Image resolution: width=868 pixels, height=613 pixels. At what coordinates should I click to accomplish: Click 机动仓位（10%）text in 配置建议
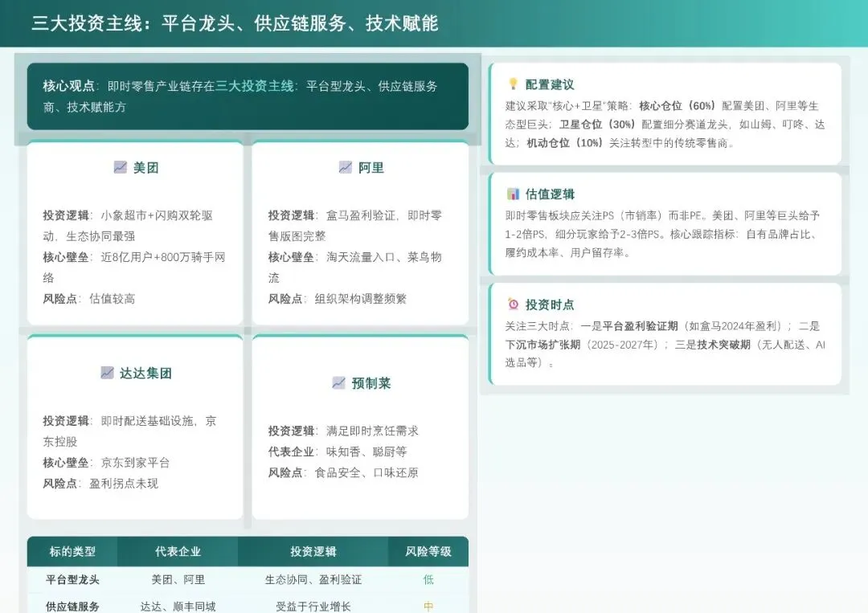tap(565, 143)
